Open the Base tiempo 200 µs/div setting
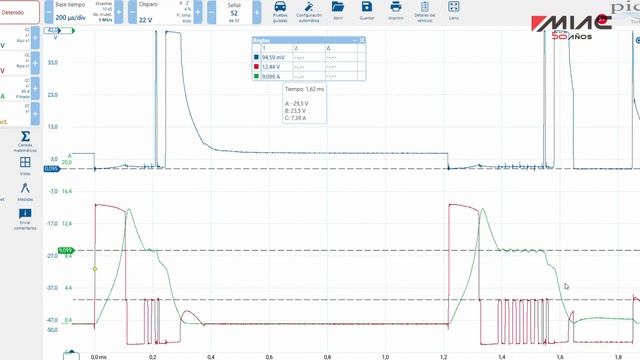The width and height of the screenshot is (640, 360). click(84, 12)
